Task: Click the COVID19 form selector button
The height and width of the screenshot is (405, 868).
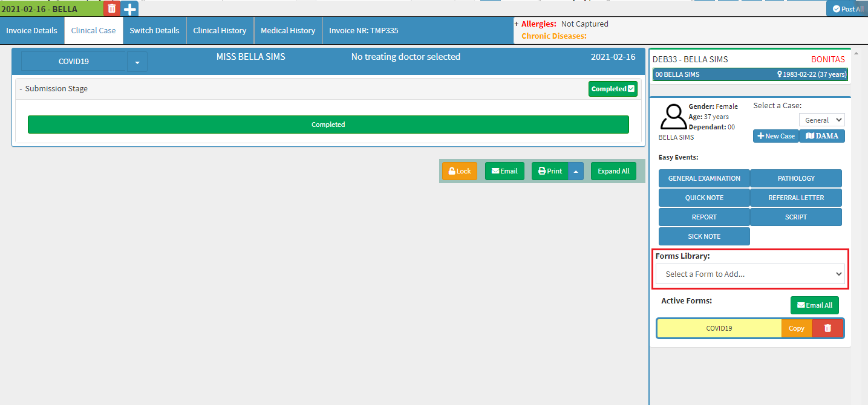Action: tap(74, 62)
